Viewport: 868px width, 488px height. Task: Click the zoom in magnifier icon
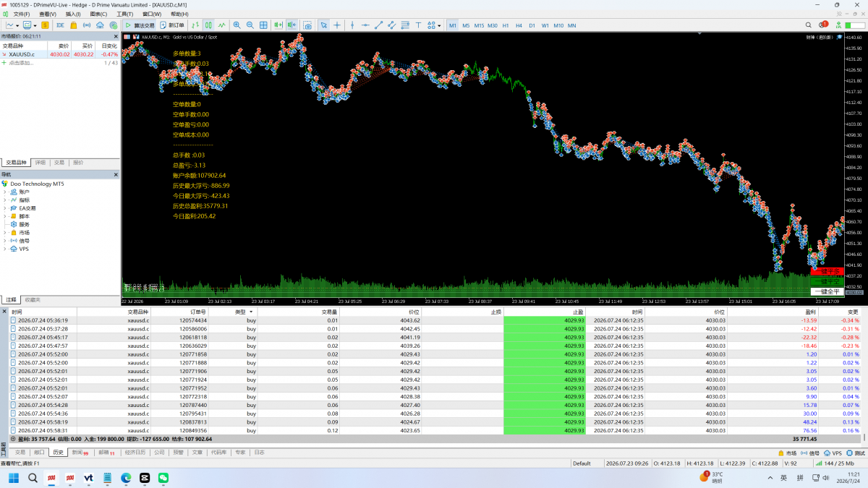pyautogui.click(x=237, y=25)
